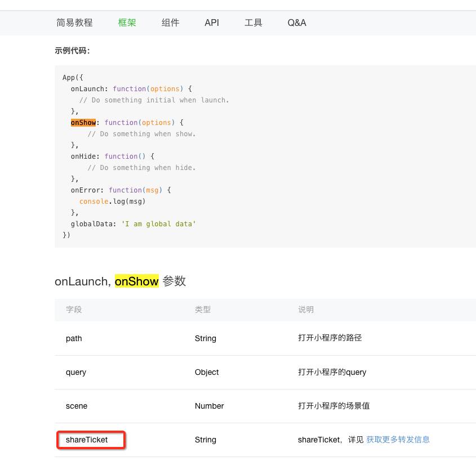Click the highlighted onShow in code
Viewport: 476px width, 461px height.
83,123
